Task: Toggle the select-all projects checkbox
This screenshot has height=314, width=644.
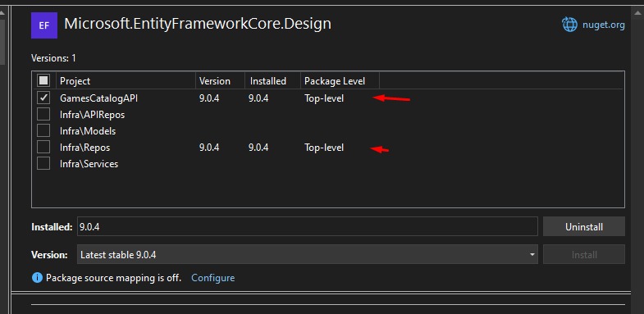Action: click(x=43, y=80)
